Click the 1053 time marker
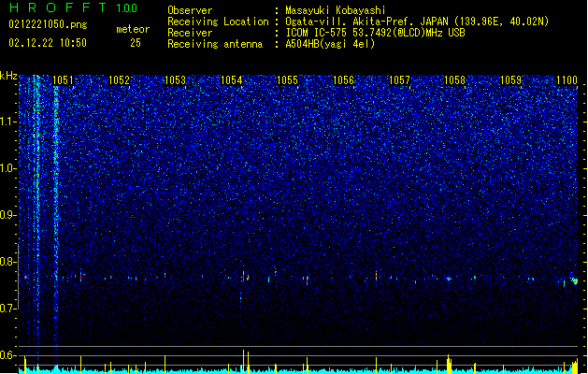 tap(175, 79)
